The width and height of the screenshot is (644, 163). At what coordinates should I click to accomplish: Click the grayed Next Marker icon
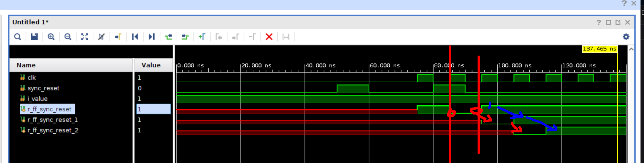click(235, 37)
